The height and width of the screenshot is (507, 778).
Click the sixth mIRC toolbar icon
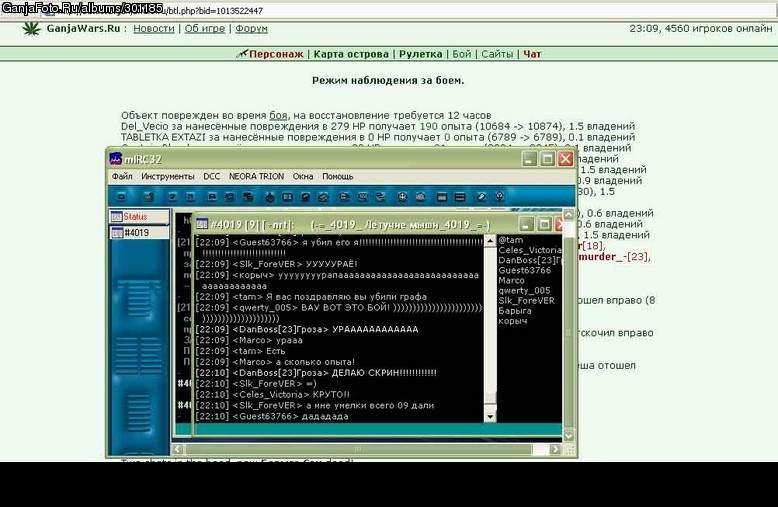point(229,197)
